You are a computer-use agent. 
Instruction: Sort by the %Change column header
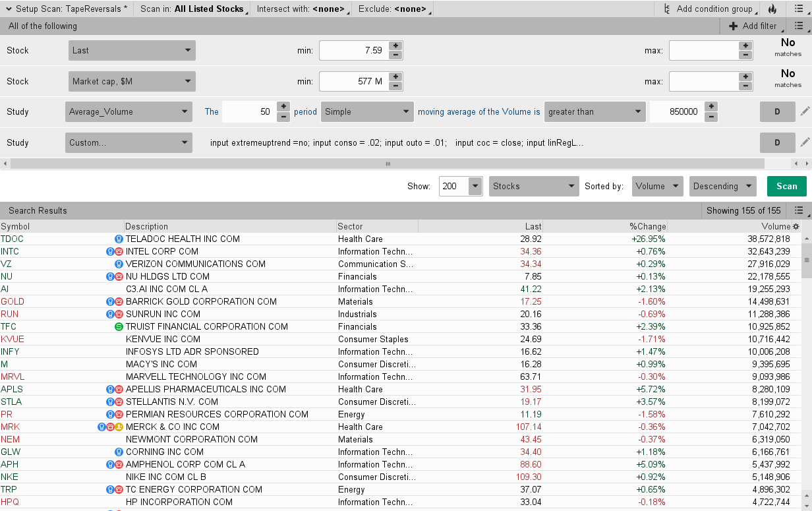click(605, 226)
